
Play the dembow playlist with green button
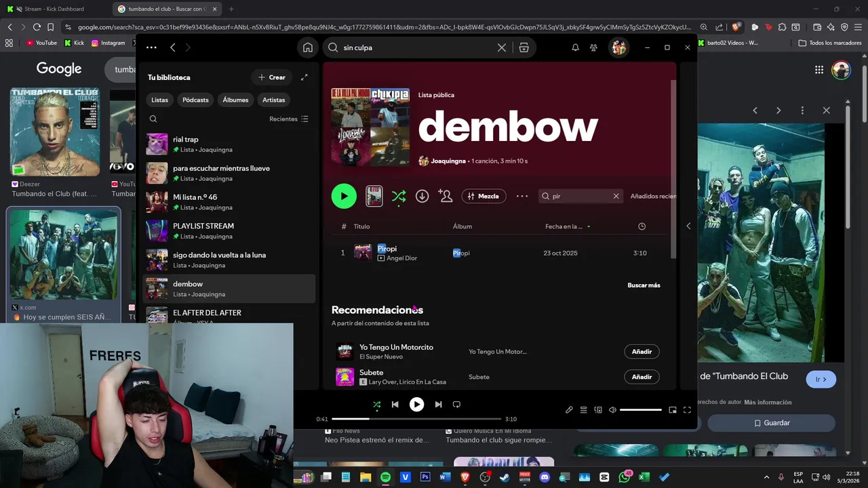click(344, 196)
